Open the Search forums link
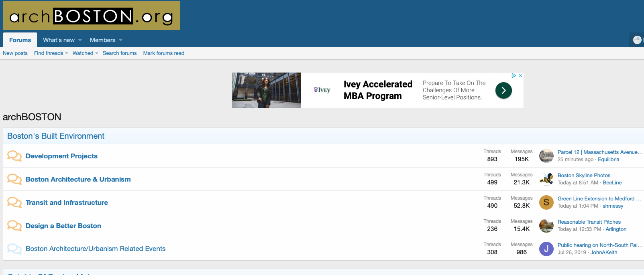This screenshot has width=644, height=275. [x=120, y=53]
